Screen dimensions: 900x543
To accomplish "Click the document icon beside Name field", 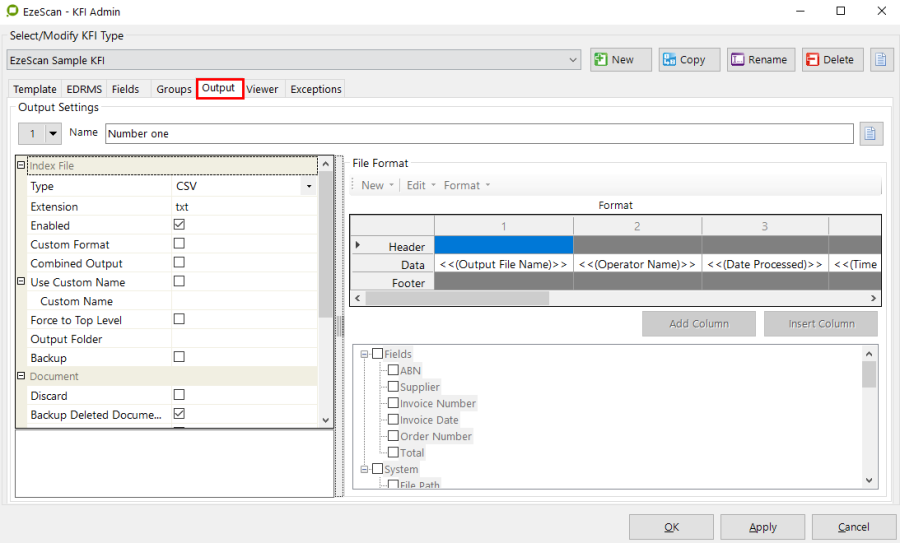I will tap(870, 133).
